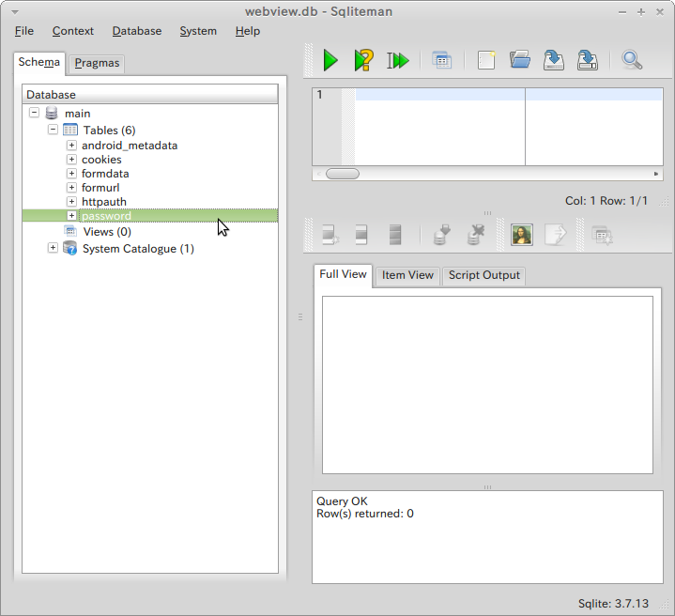Image resolution: width=675 pixels, height=616 pixels.
Task: Insert new row icon in data toolbar
Action: click(330, 235)
